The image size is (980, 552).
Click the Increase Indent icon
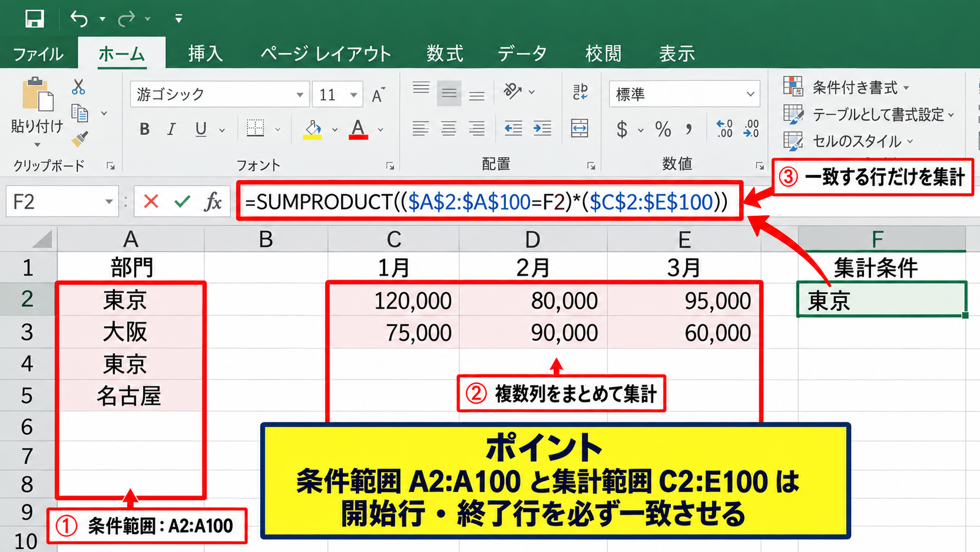coord(542,128)
